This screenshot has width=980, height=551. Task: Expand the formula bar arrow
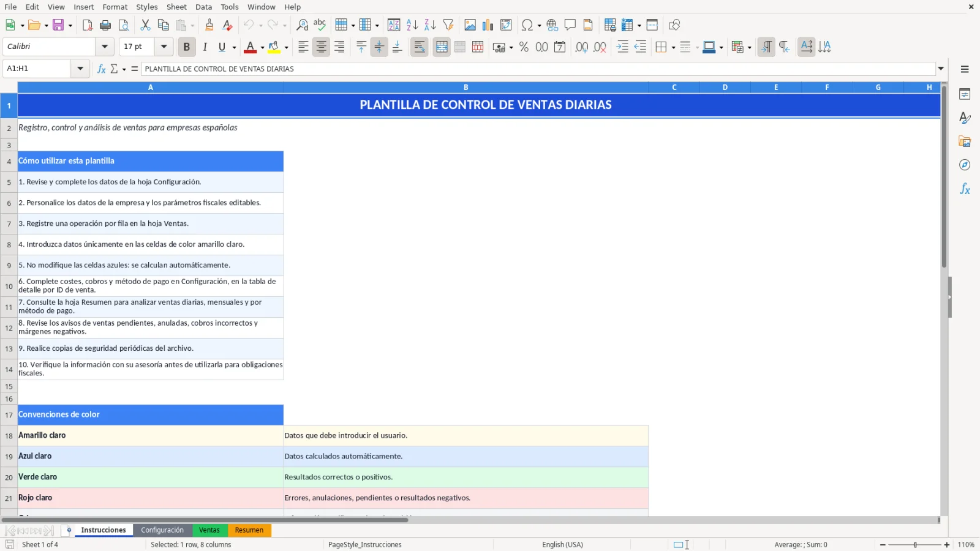pyautogui.click(x=941, y=69)
